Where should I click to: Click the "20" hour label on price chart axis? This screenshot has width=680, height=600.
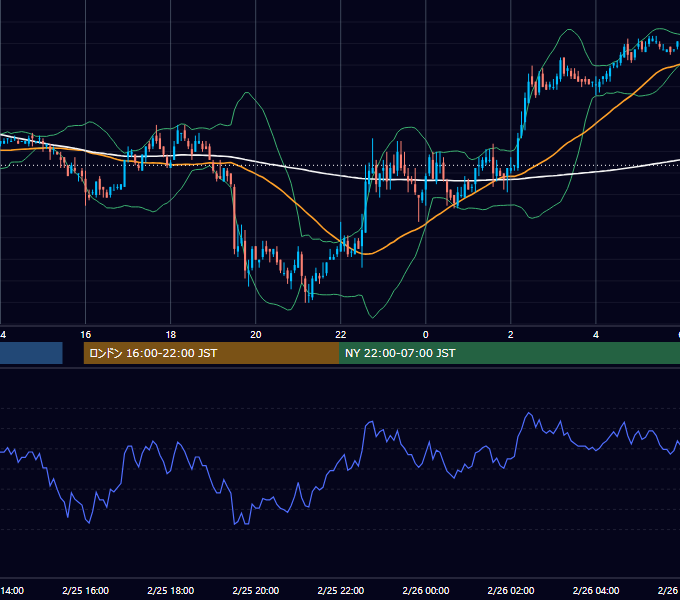click(x=256, y=335)
